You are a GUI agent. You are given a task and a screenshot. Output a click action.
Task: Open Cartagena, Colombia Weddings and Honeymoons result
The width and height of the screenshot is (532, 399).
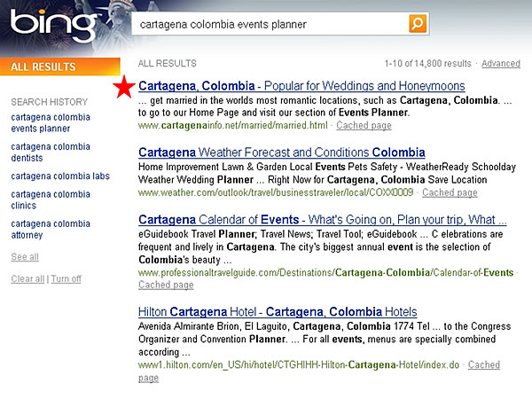point(301,86)
